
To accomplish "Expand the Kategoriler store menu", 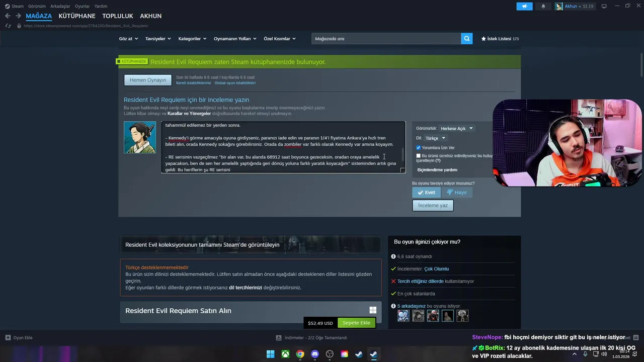I will [192, 39].
